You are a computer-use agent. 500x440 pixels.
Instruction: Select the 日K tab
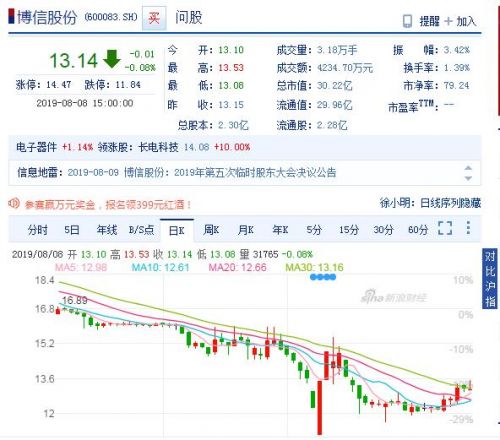click(x=177, y=230)
